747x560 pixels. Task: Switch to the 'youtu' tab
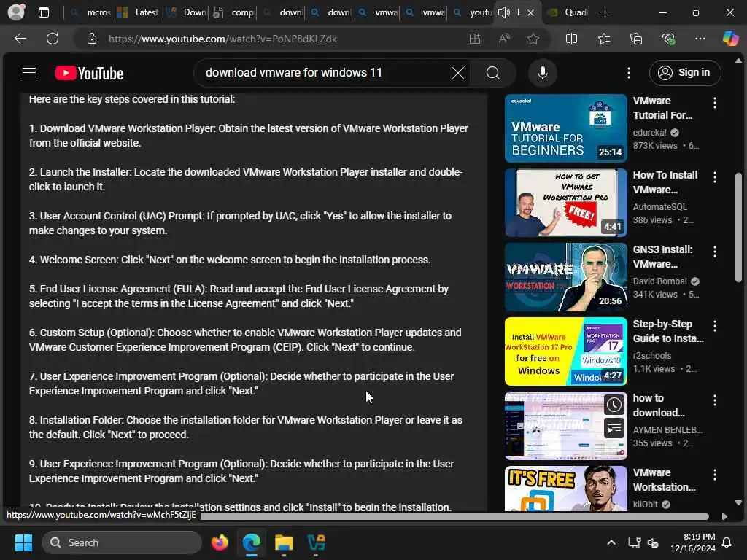[473, 12]
